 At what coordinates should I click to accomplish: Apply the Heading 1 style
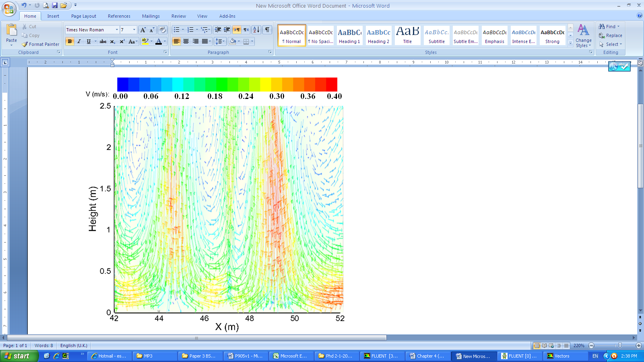tap(349, 35)
